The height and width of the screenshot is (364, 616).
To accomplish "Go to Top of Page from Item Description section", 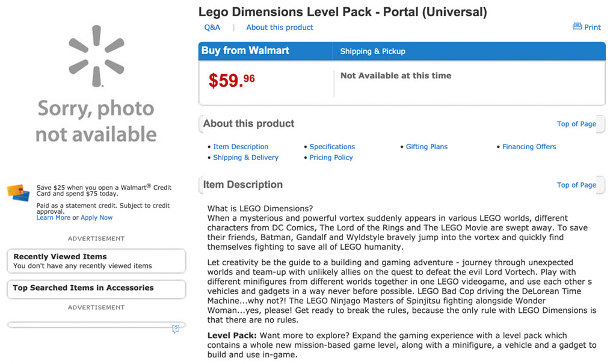I will (x=576, y=185).
